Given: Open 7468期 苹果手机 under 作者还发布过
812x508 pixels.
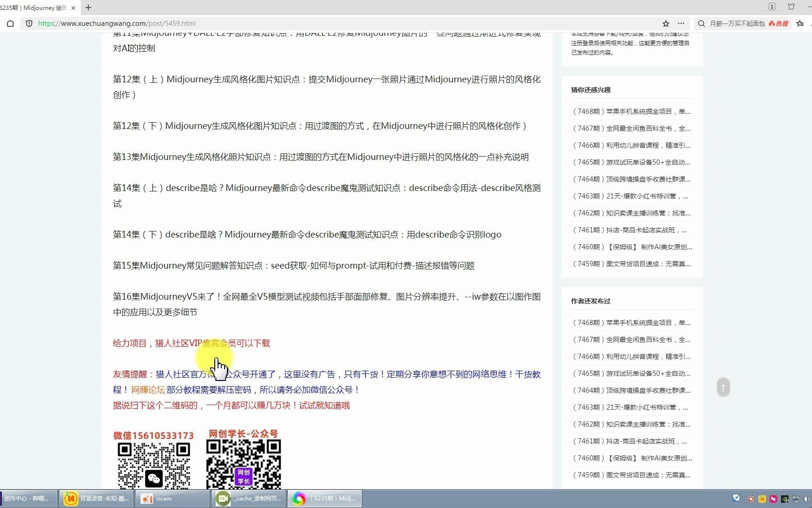Looking at the screenshot, I should pos(631,323).
